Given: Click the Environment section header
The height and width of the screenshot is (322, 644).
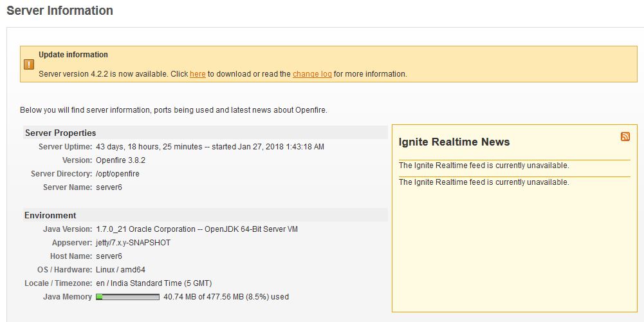Looking at the screenshot, I should pyautogui.click(x=205, y=215).
